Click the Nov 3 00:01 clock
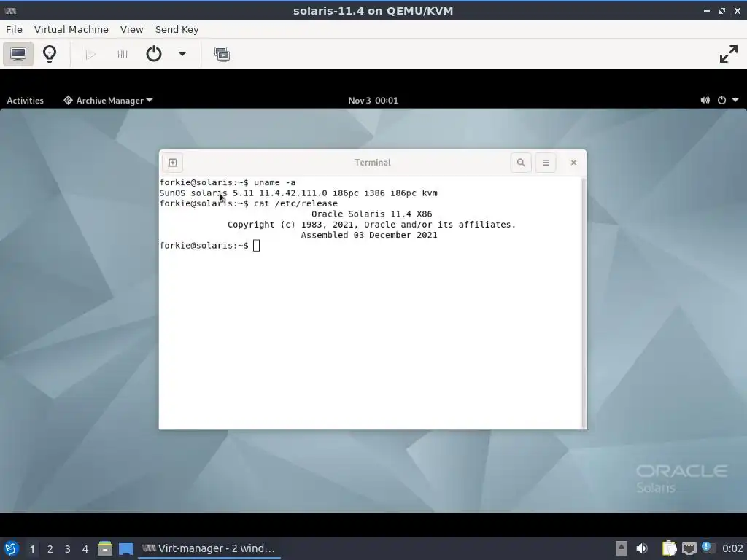Image resolution: width=747 pixels, height=560 pixels. (373, 101)
